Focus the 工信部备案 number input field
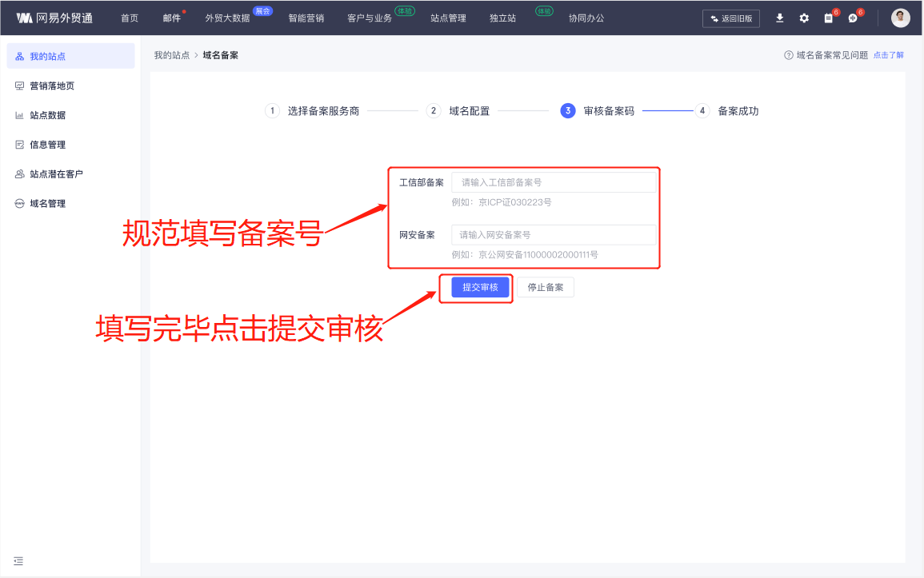 click(554, 182)
